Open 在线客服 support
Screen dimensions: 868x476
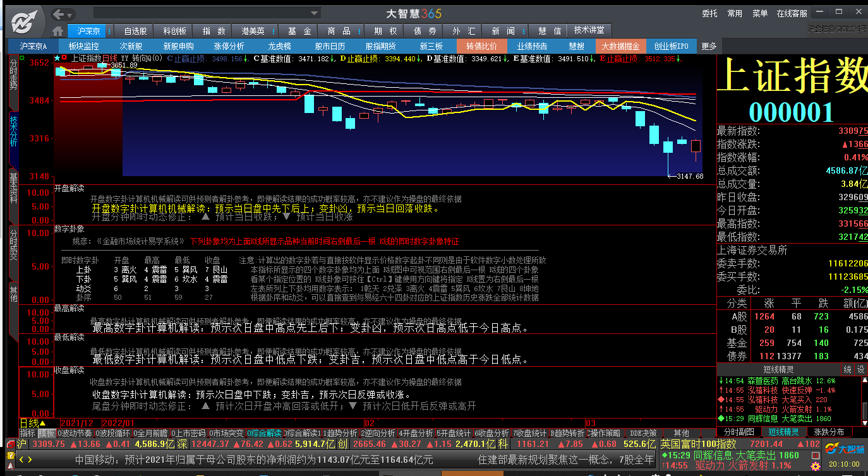coord(792,13)
